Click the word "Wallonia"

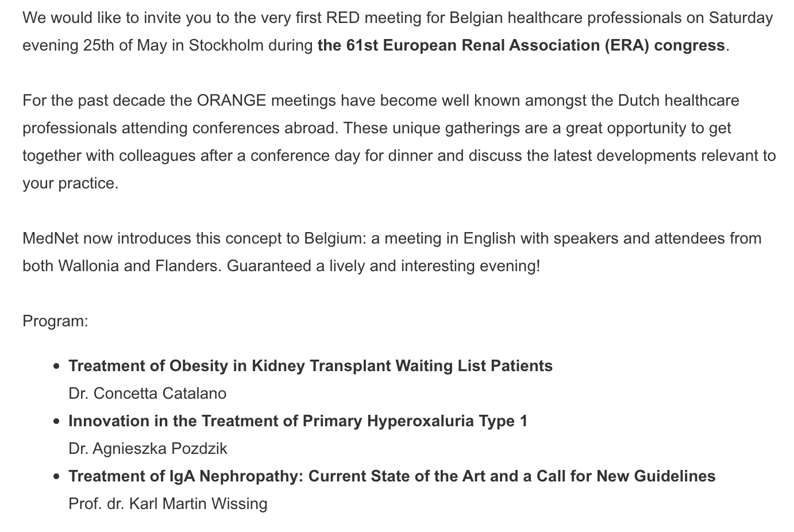tap(87, 266)
